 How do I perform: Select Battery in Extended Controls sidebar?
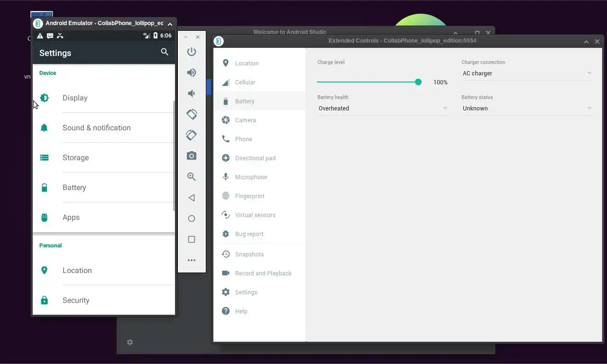tap(259, 101)
